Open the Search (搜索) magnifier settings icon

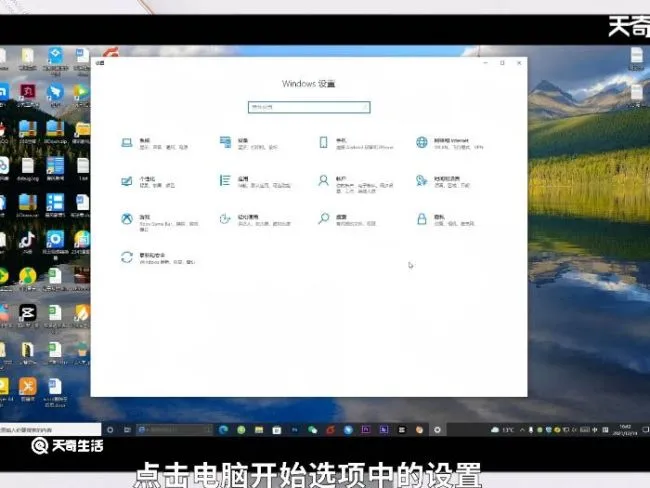pyautogui.click(x=323, y=218)
